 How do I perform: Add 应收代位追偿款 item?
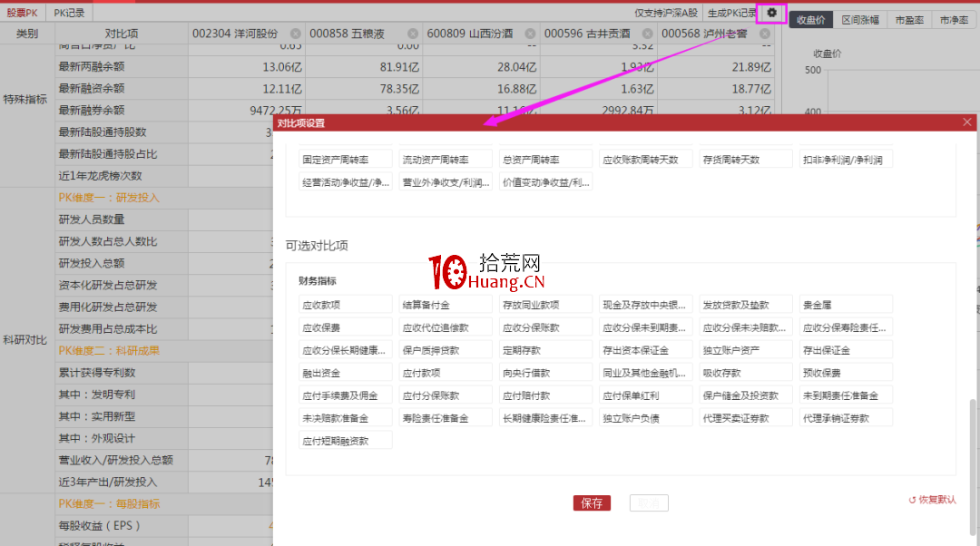point(446,327)
